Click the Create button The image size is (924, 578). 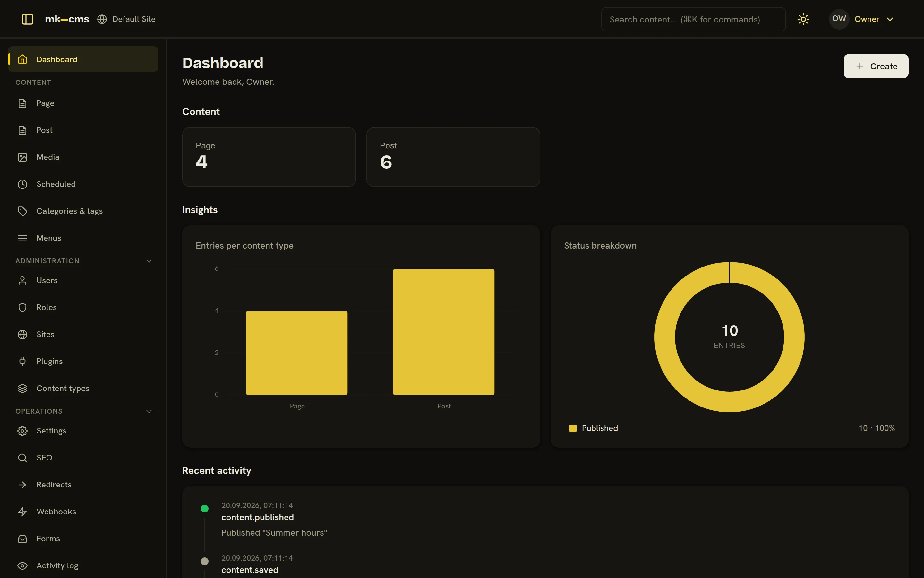point(876,66)
